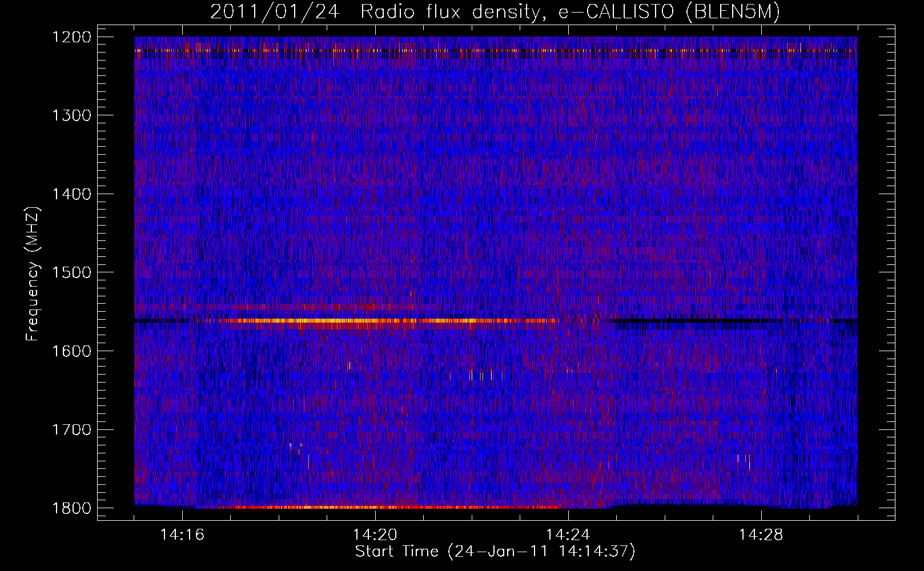Viewport: 924px width, 571px height.
Task: Click the 1700 frequency axis label
Action: tap(71, 429)
